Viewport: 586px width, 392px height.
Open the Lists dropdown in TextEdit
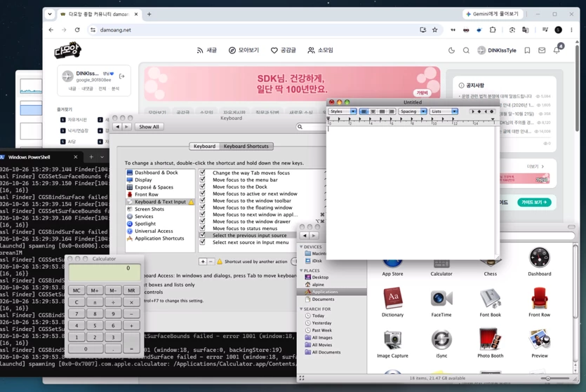coord(444,111)
